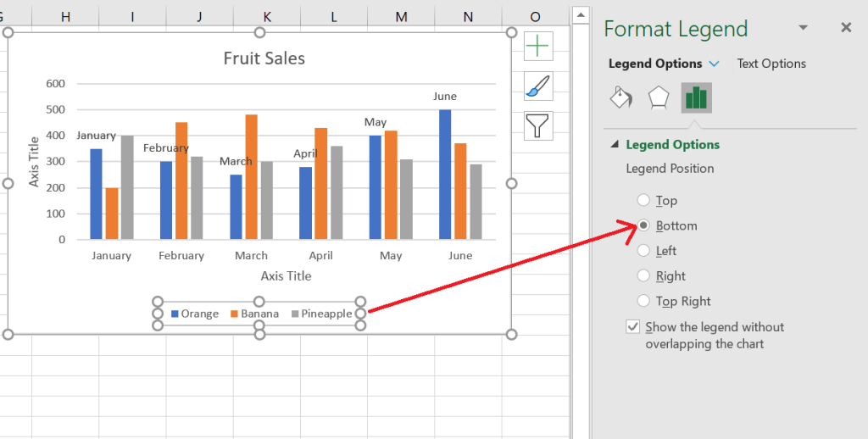Click the 600 value axis label

point(56,84)
